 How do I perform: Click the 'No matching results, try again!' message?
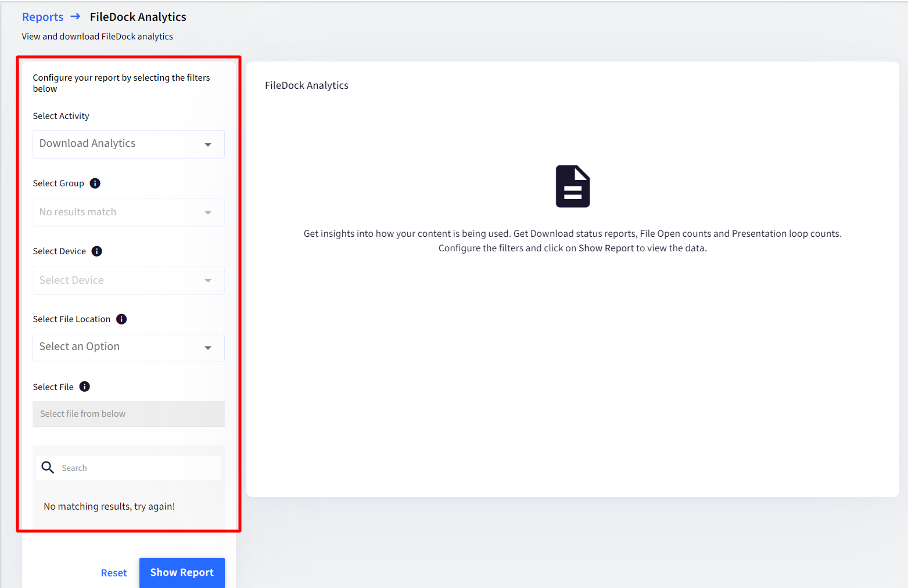(x=109, y=506)
